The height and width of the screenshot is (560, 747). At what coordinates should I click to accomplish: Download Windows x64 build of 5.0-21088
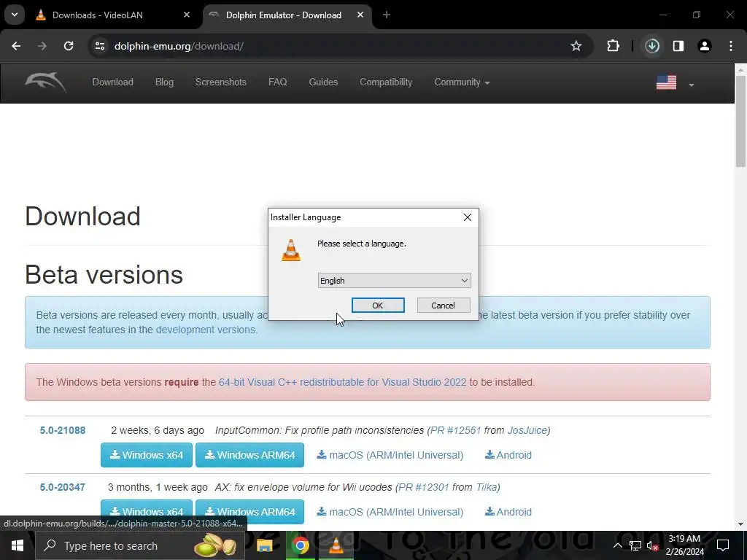click(146, 455)
